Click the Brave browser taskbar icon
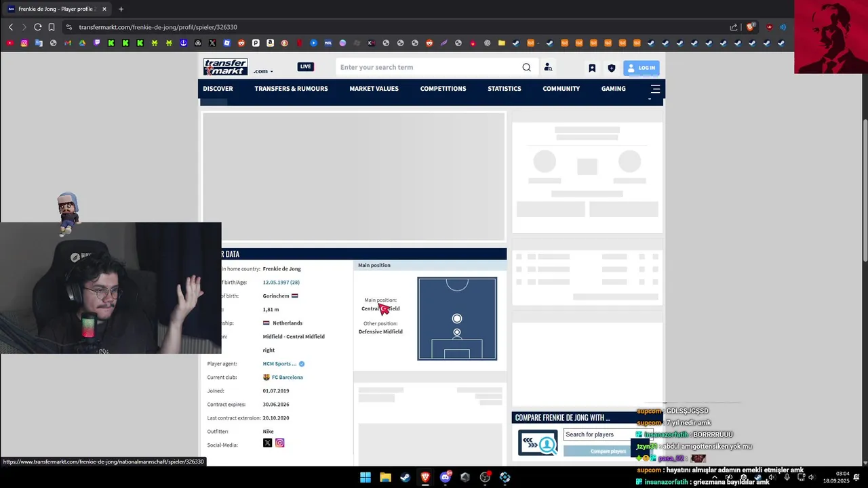This screenshot has height=488, width=868. coord(425,477)
